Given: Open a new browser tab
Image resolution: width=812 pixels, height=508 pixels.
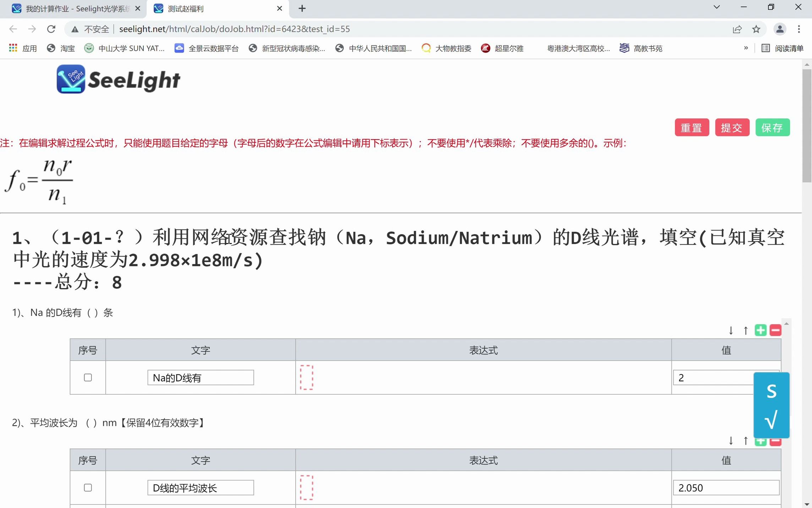Looking at the screenshot, I should coord(302,9).
